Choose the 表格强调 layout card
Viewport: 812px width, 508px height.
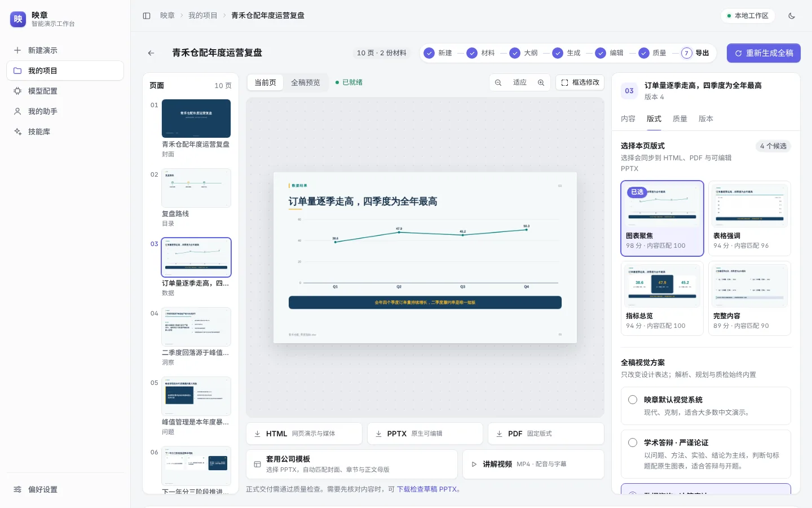[749, 218]
